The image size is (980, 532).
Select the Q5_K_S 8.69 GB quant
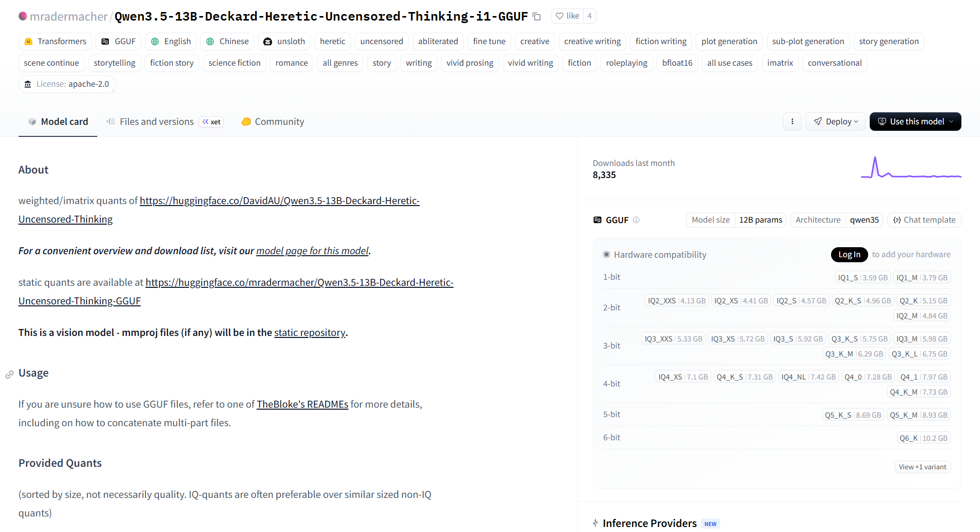pos(853,415)
